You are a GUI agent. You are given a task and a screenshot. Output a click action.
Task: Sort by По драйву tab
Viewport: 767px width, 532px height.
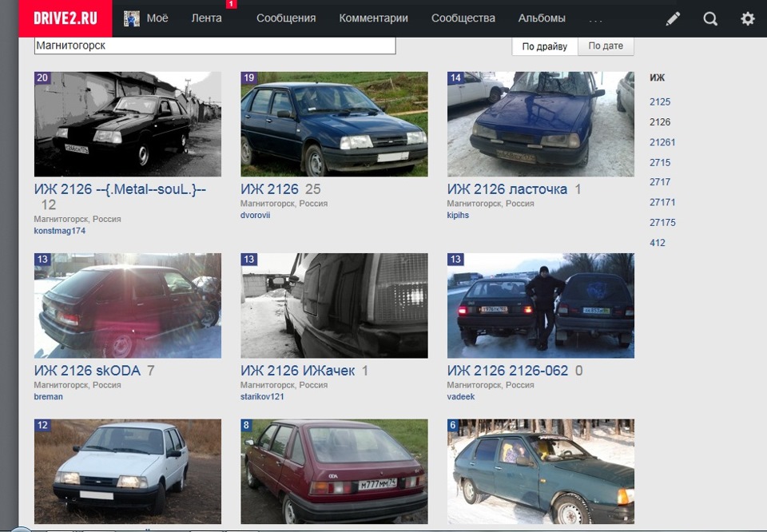point(544,46)
